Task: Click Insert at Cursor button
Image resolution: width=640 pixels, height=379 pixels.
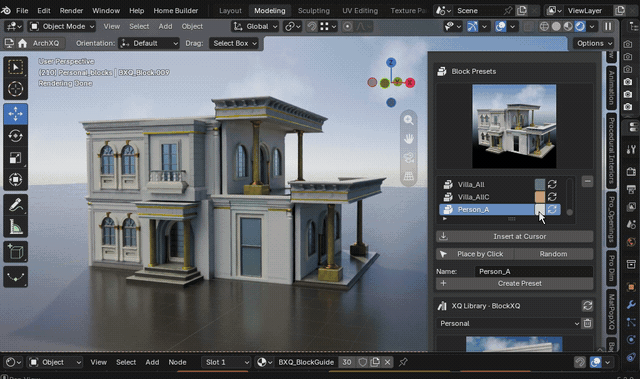Action: tap(515, 236)
